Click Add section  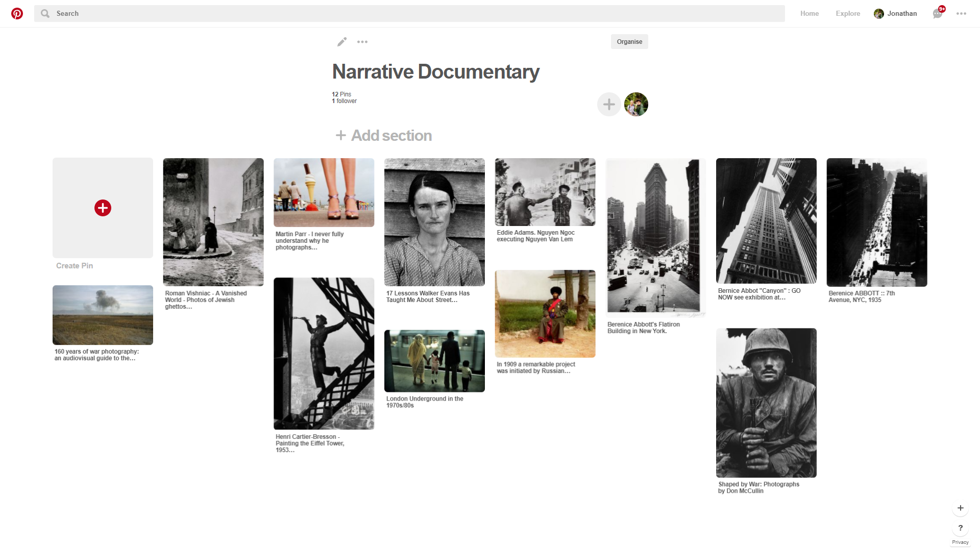383,136
